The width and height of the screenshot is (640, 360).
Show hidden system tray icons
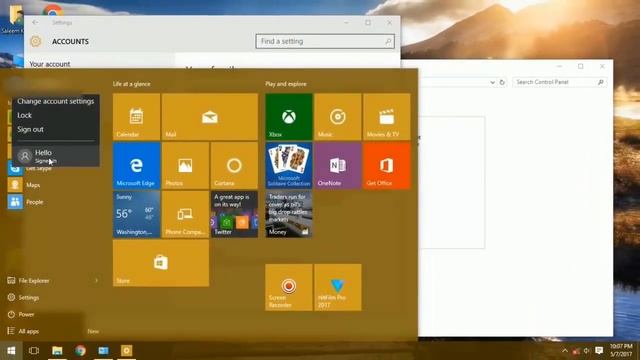tap(565, 351)
